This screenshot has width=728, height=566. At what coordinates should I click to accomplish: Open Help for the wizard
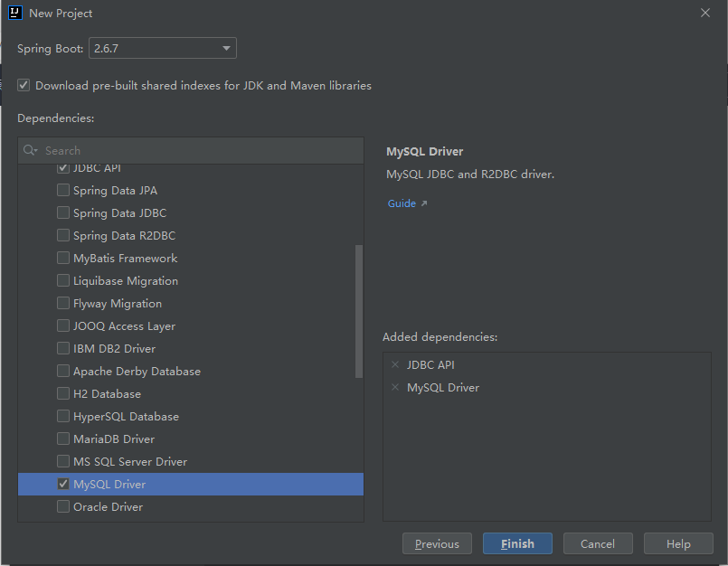pyautogui.click(x=678, y=543)
